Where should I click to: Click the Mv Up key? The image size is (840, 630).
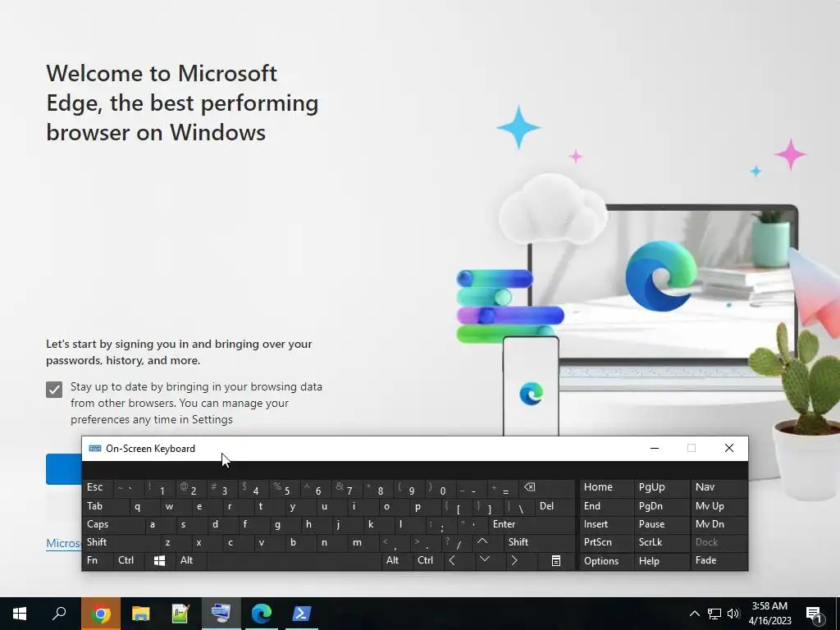pyautogui.click(x=719, y=505)
